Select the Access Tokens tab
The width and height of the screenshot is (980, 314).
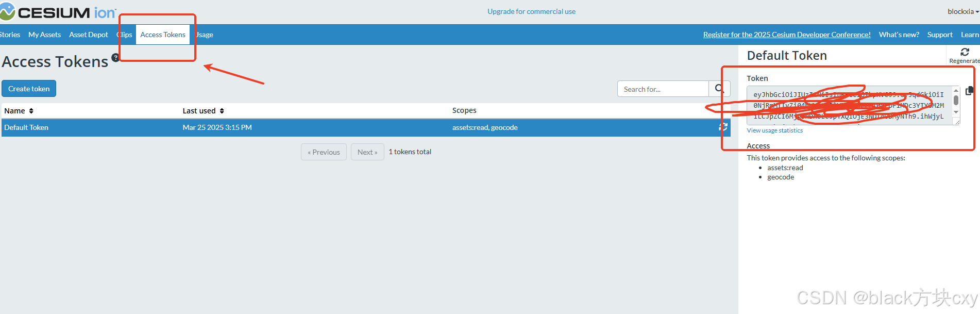[163, 35]
